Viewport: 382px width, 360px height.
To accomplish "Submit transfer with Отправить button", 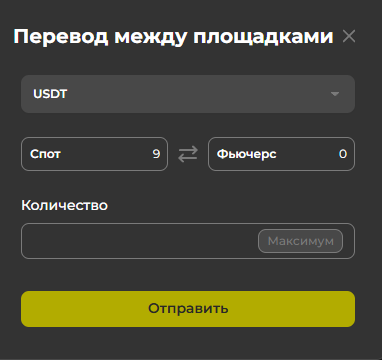I will pos(188,309).
